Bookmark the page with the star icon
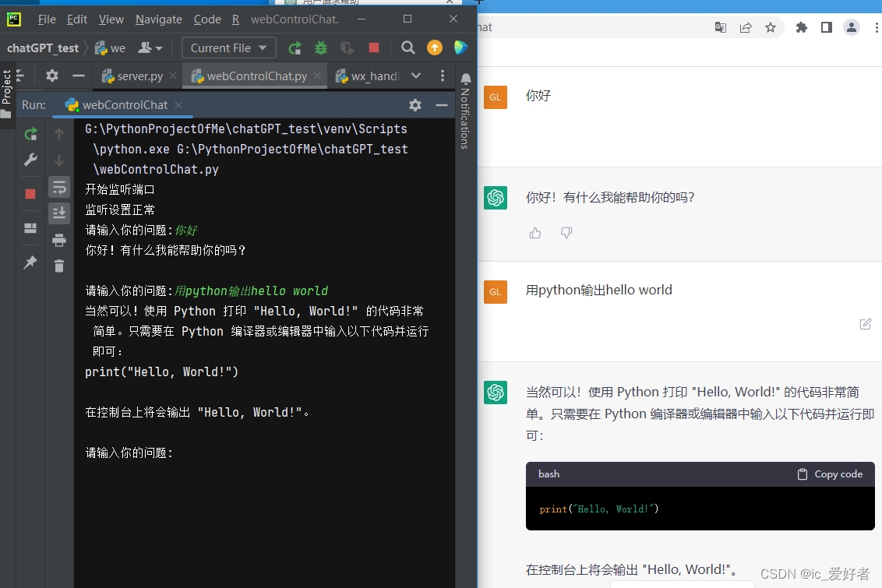The width and height of the screenshot is (882, 588). (x=771, y=27)
